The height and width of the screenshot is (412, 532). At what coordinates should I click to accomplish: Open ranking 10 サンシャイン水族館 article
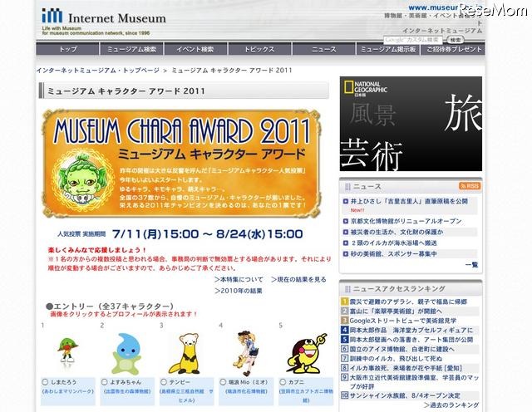click(405, 395)
